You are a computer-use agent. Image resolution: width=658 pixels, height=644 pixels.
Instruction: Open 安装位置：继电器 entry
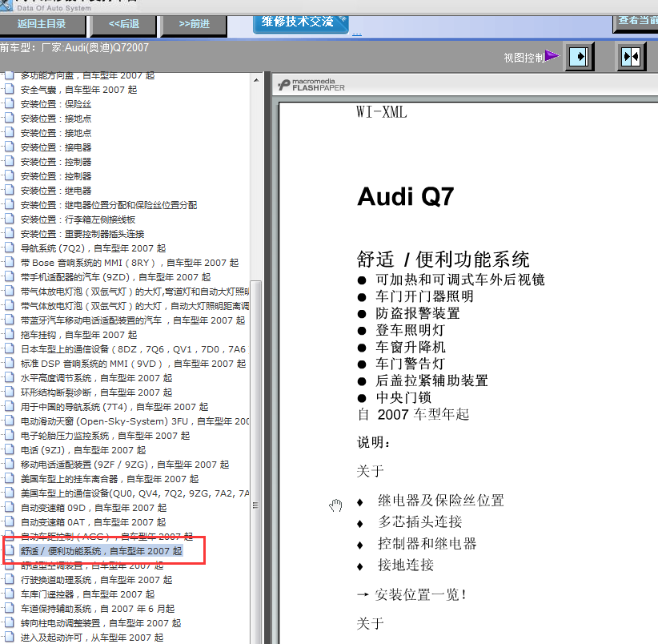pyautogui.click(x=56, y=191)
